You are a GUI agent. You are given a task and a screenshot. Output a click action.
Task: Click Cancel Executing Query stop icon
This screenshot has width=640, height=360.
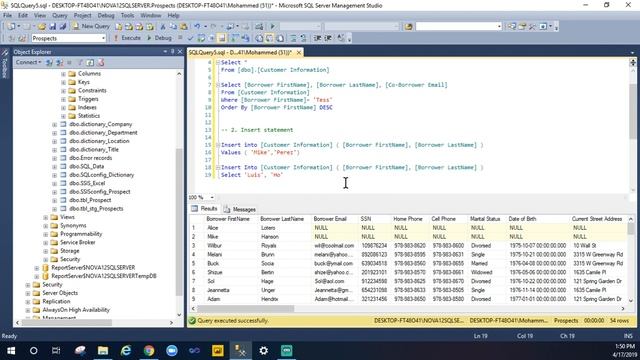[180, 38]
